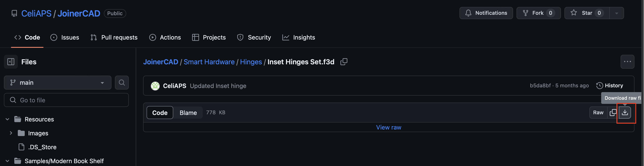Open the History clock link
The image size is (644, 166).
[610, 86]
